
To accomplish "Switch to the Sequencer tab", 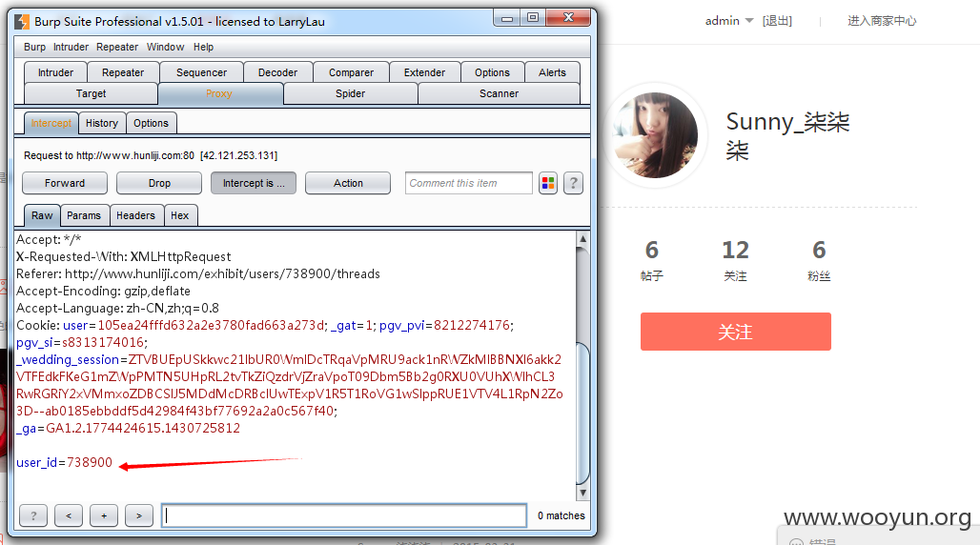I will (201, 72).
